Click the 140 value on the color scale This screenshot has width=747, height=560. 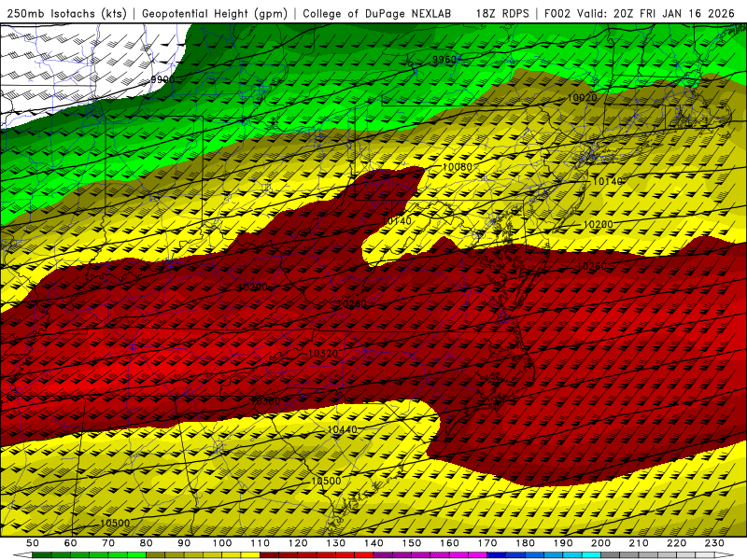pyautogui.click(x=373, y=543)
